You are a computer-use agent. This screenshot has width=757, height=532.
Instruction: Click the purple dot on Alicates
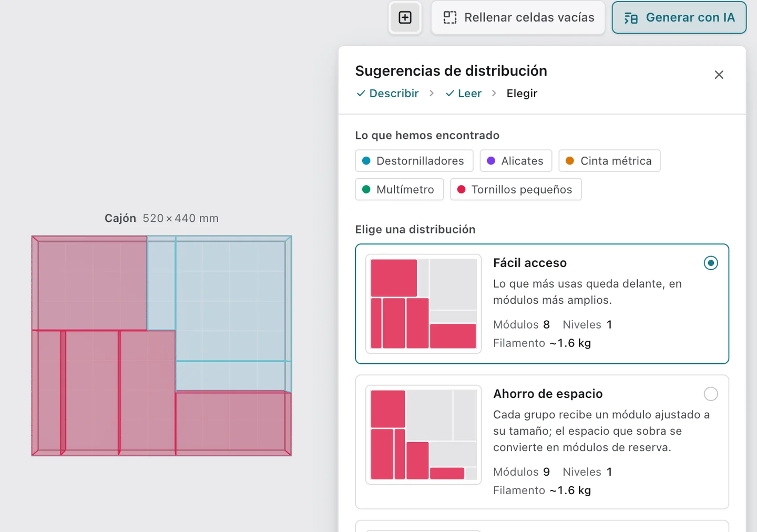coord(491,161)
